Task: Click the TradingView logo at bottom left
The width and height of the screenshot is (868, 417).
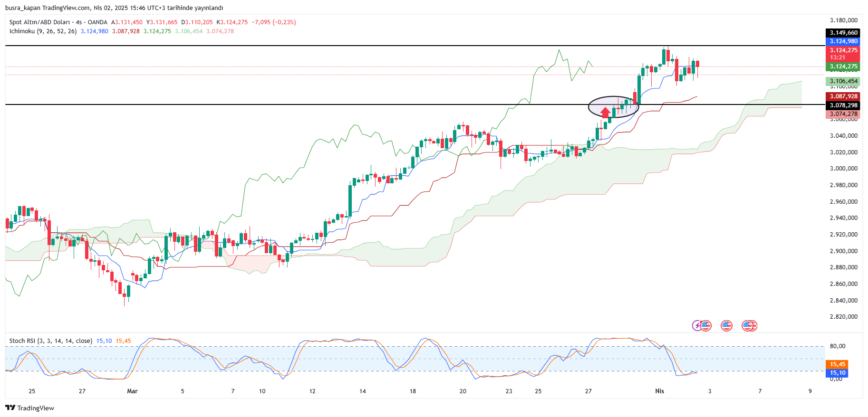Action: point(30,408)
